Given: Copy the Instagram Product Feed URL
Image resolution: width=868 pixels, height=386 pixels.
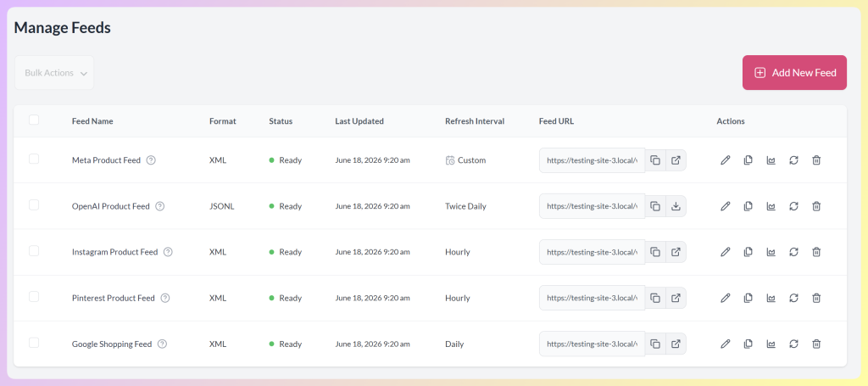Looking at the screenshot, I should (x=655, y=252).
